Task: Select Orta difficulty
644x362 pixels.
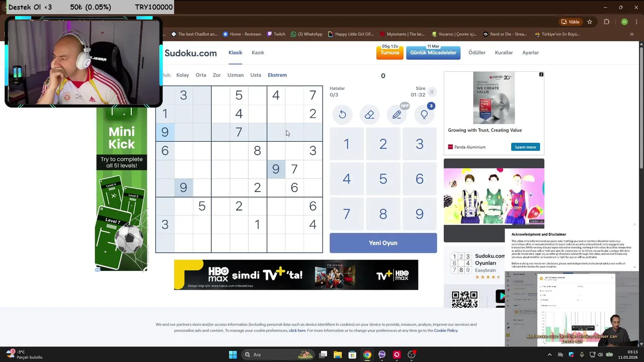Action: pyautogui.click(x=201, y=75)
